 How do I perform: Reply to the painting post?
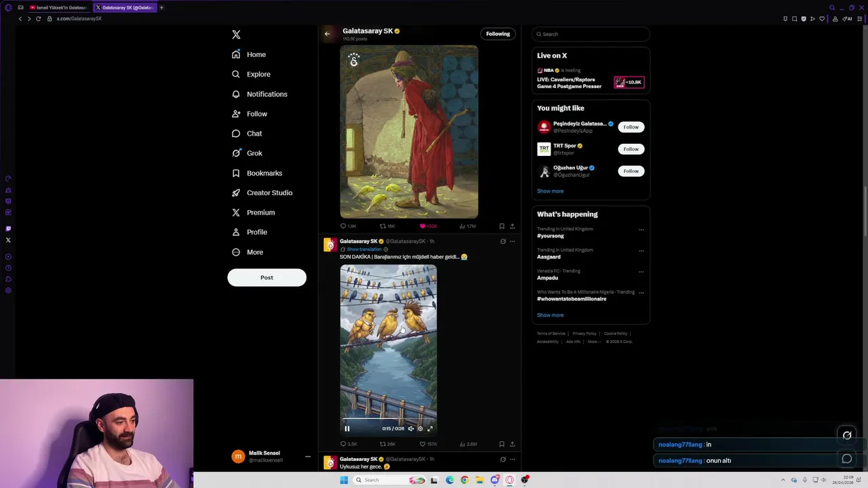(x=348, y=226)
